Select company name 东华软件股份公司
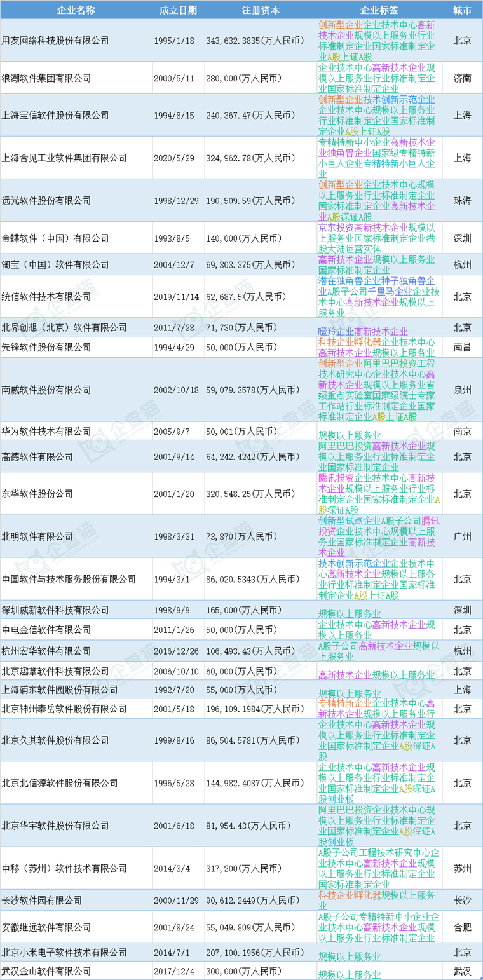 click(37, 493)
